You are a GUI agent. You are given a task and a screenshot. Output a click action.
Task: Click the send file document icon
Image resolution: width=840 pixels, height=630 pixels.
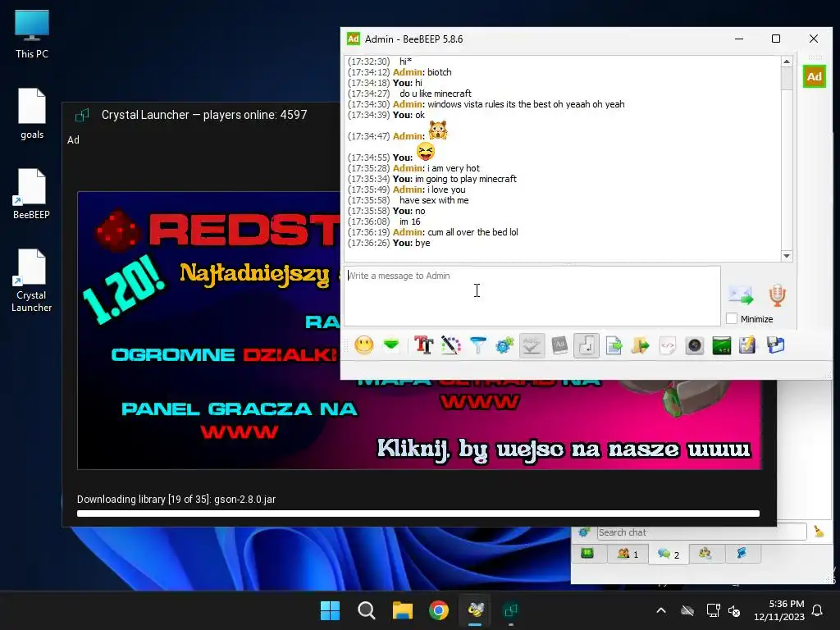click(614, 345)
